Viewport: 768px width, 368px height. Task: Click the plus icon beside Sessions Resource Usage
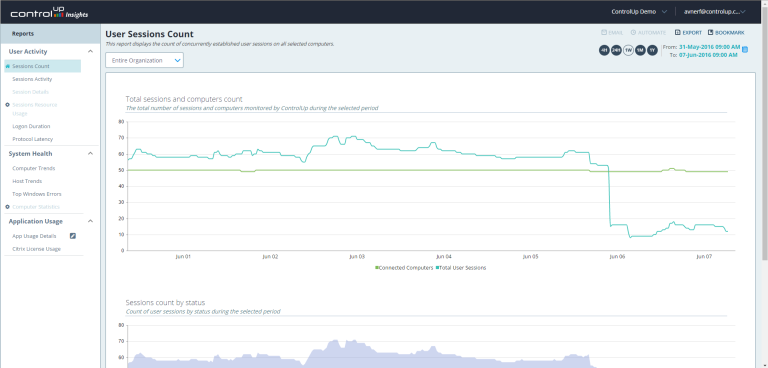pos(7,105)
